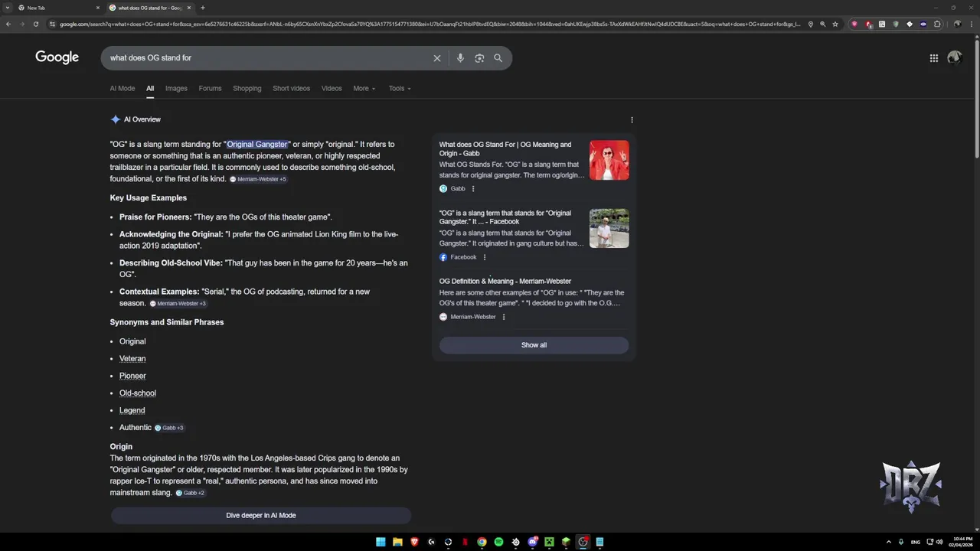Image resolution: width=980 pixels, height=551 pixels.
Task: Show hidden system tray icons chevron
Action: 888,542
